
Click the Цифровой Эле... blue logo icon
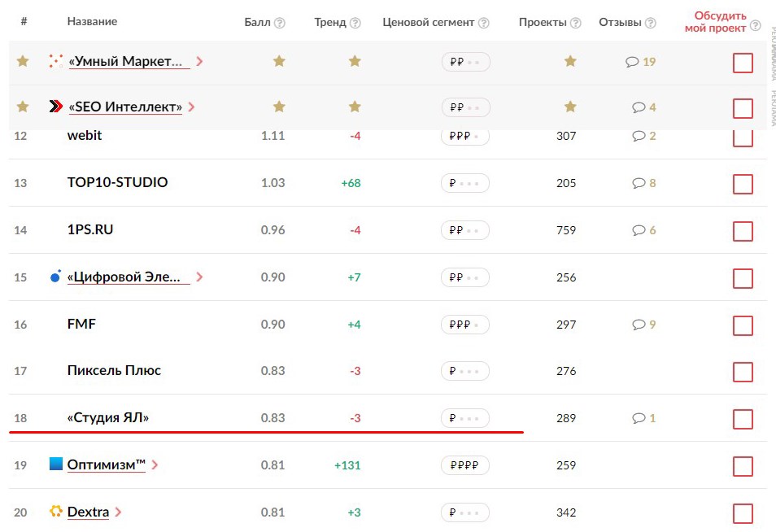tap(56, 276)
